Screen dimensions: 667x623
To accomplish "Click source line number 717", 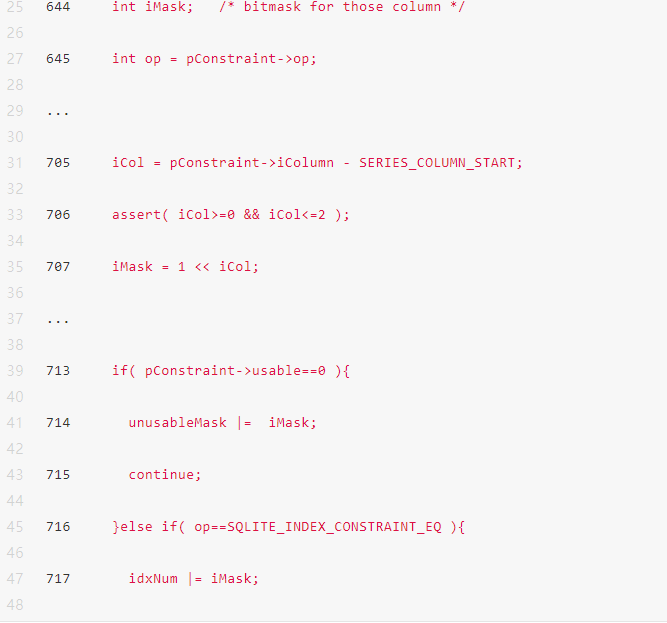I will coord(58,578).
